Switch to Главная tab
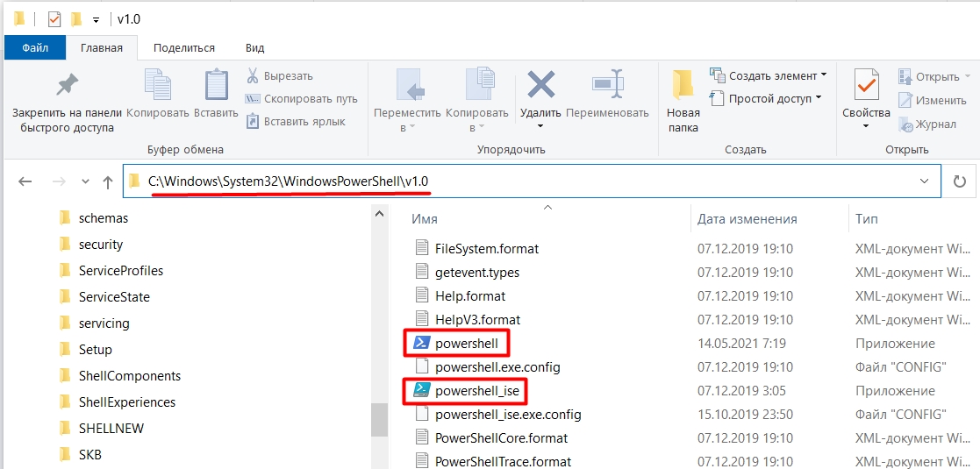The width and height of the screenshot is (980, 469). pos(102,47)
